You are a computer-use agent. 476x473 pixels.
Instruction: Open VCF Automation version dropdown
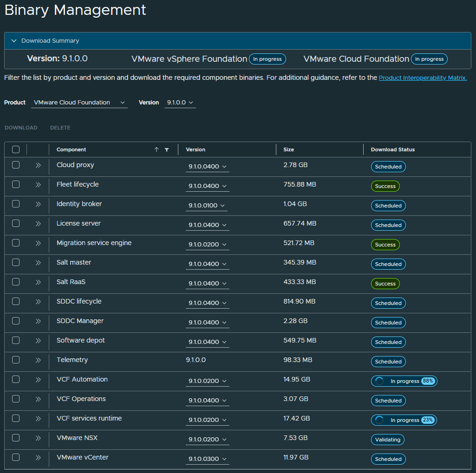coord(207,381)
